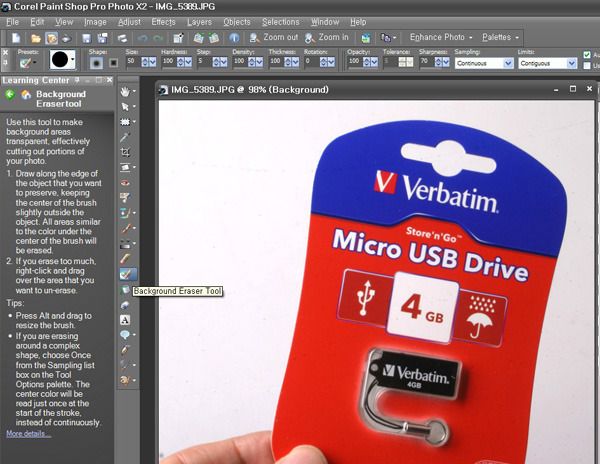This screenshot has width=600, height=464.
Task: Select the Pick tool
Action: (x=125, y=107)
